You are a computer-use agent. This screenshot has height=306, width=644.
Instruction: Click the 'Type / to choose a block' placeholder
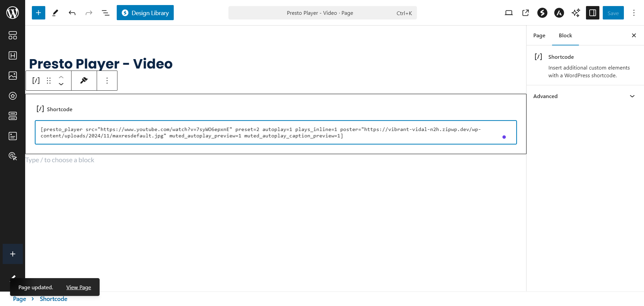[x=60, y=160]
